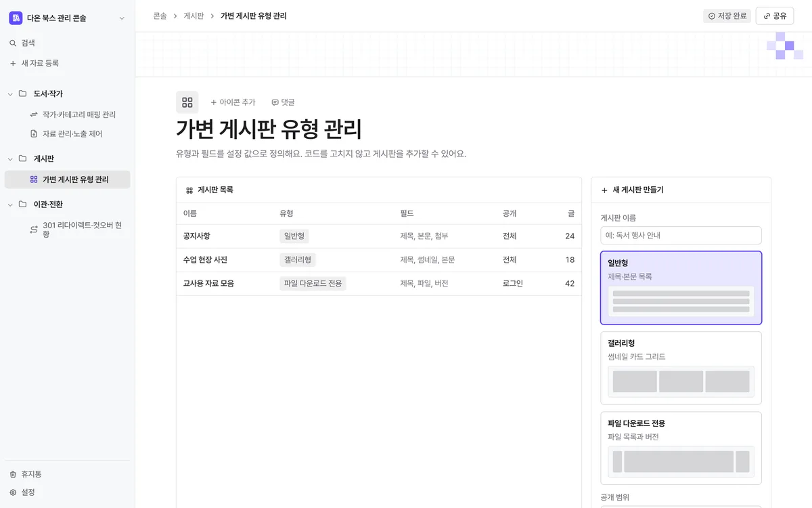
Task: Click 파일 다운로드 전용 tag in table
Action: point(313,284)
